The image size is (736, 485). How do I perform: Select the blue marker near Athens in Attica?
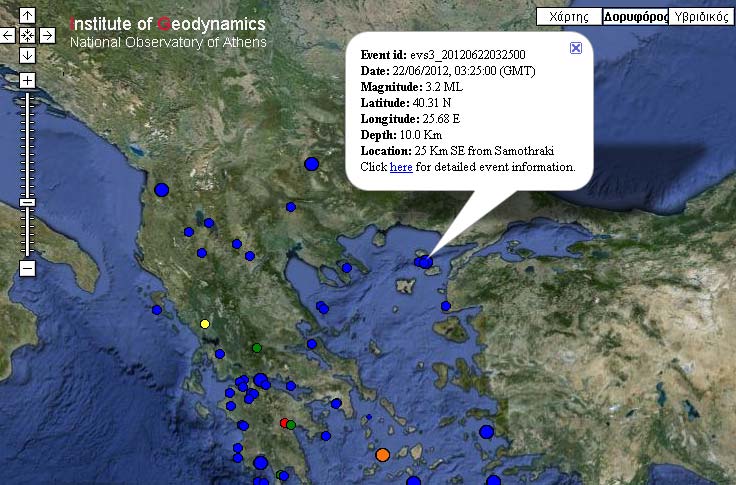[336, 403]
